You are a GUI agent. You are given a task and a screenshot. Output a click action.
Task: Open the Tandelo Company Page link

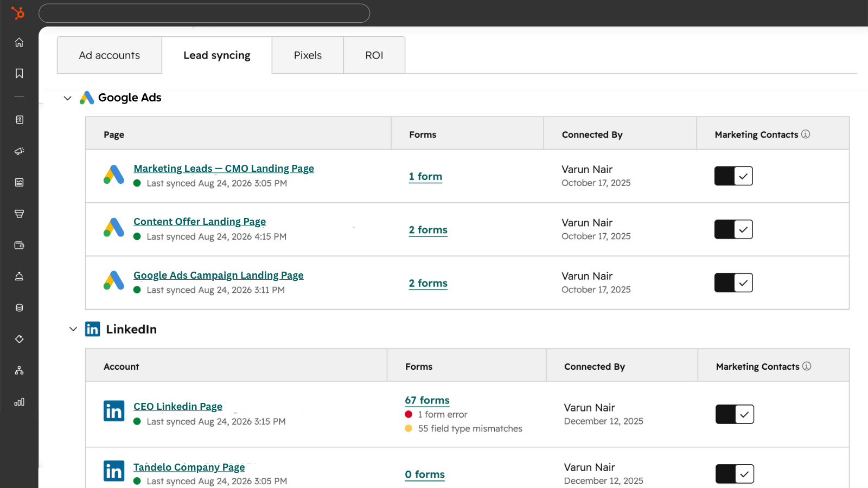coord(189,467)
